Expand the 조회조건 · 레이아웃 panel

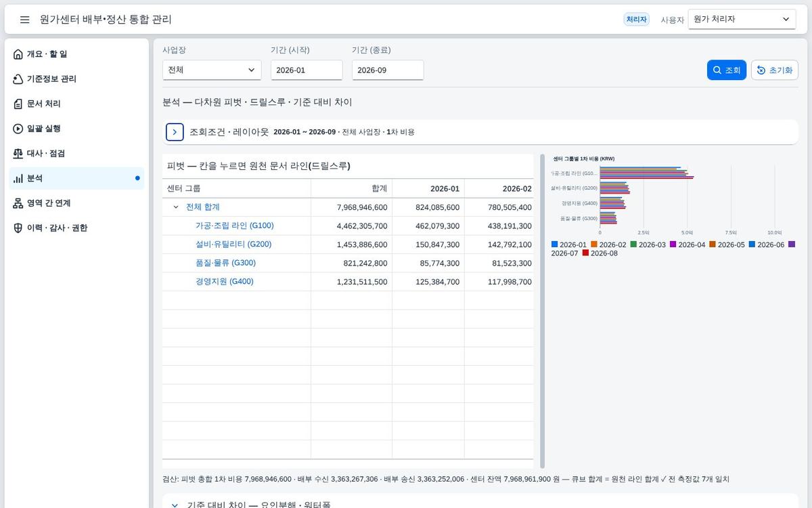pyautogui.click(x=175, y=132)
